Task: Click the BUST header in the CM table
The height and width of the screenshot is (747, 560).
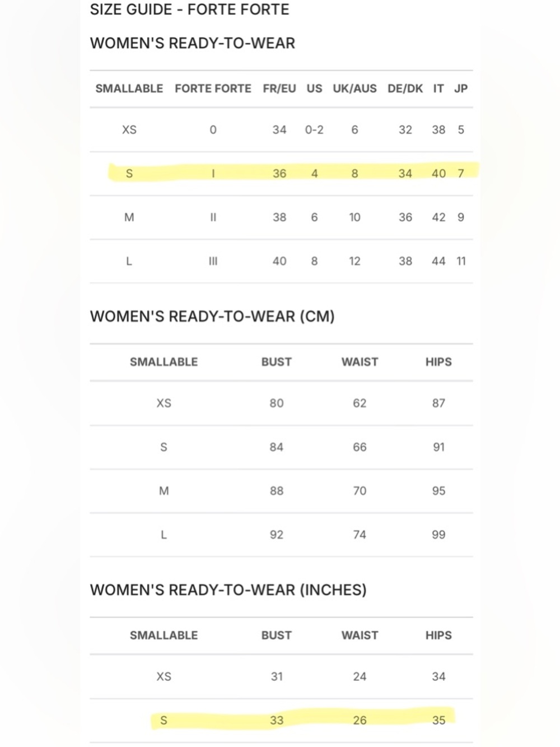Action: [277, 362]
